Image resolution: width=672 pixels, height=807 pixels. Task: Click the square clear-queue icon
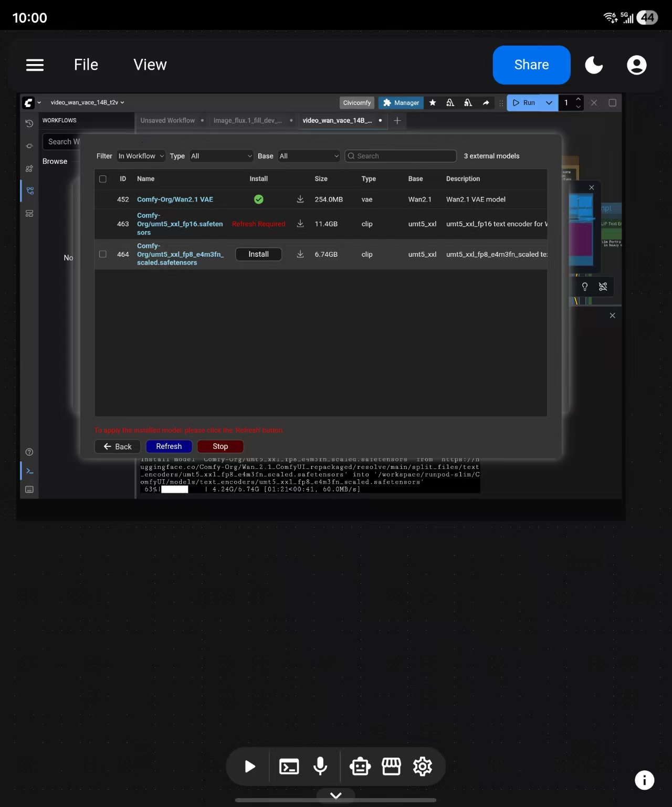pyautogui.click(x=612, y=103)
